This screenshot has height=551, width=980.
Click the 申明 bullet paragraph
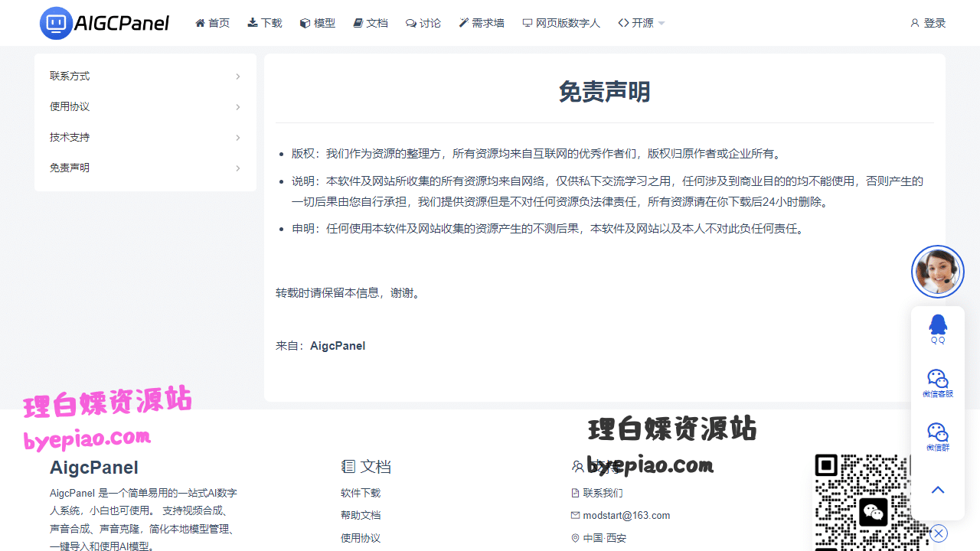(550, 229)
